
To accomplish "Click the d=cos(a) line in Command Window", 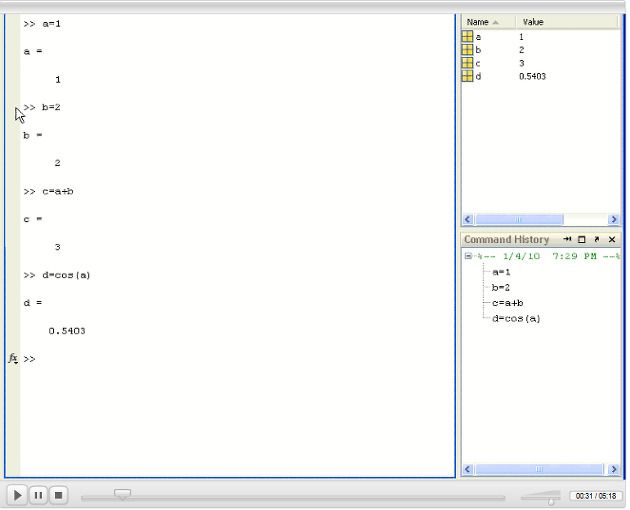I will tap(57, 275).
